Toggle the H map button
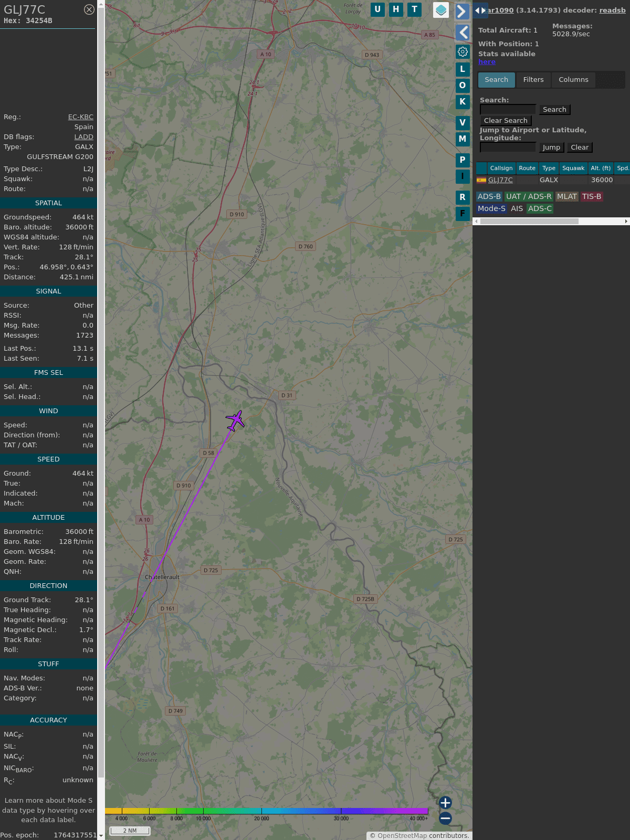 click(x=396, y=9)
